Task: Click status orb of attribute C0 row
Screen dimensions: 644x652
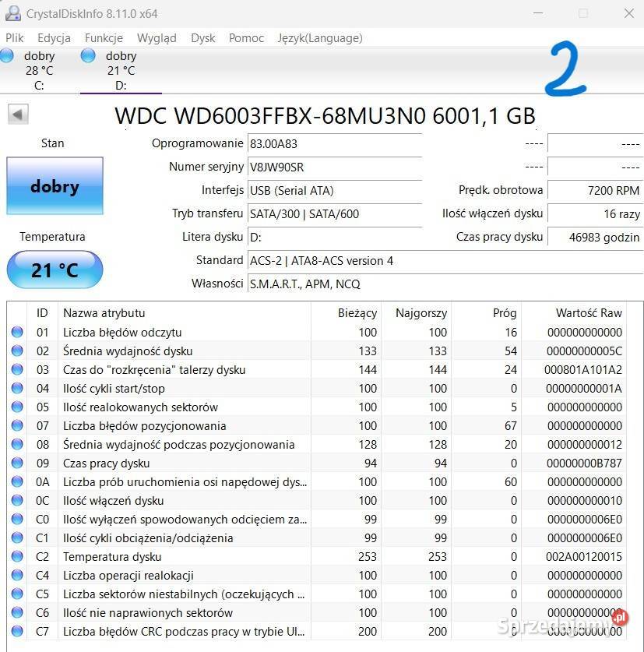Action: pyautogui.click(x=17, y=519)
